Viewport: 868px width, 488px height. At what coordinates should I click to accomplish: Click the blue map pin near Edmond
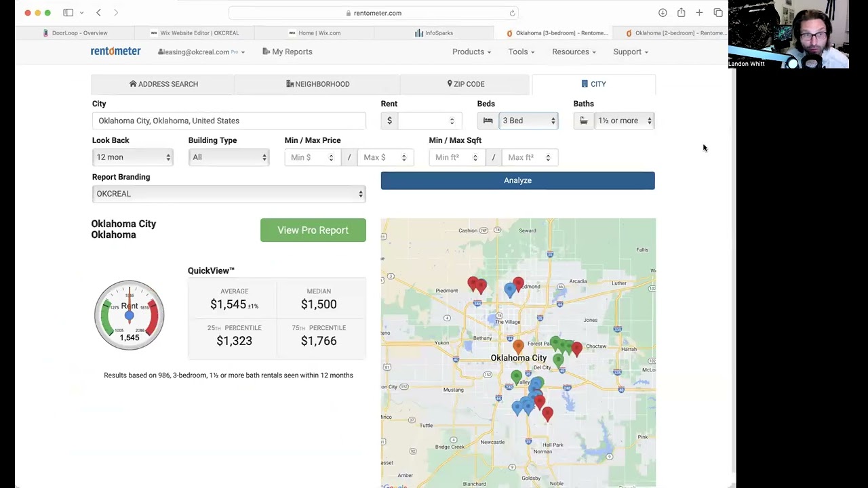click(510, 290)
